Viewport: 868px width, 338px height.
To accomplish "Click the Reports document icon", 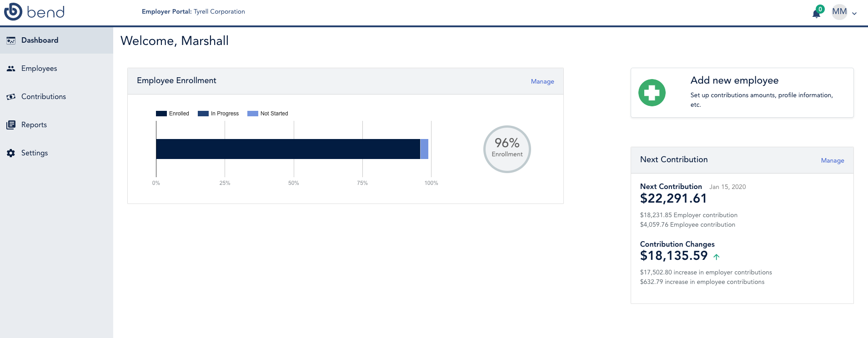I will 11,125.
